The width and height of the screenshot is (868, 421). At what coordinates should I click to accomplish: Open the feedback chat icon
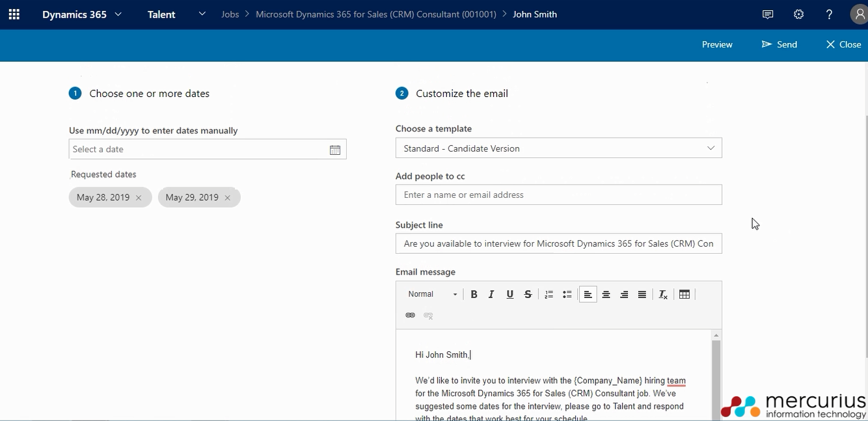click(768, 14)
